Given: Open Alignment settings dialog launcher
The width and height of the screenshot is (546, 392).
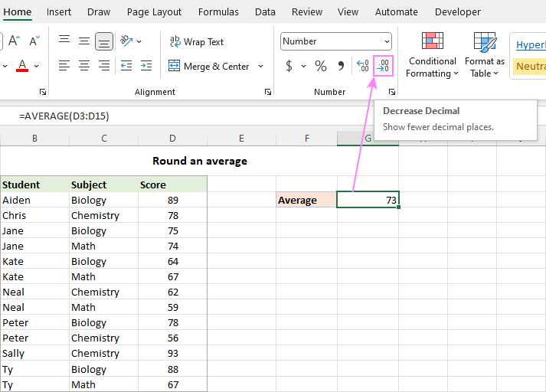Looking at the screenshot, I should 268,92.
